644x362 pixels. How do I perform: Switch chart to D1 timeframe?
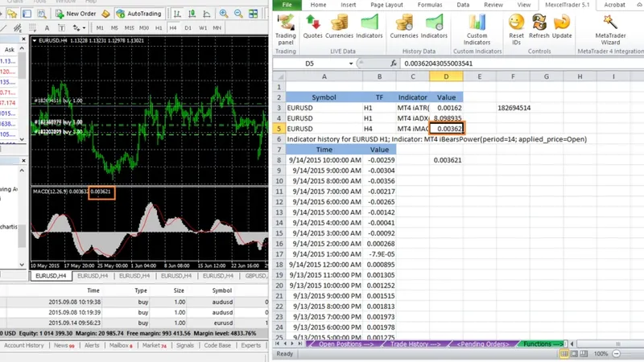188,28
